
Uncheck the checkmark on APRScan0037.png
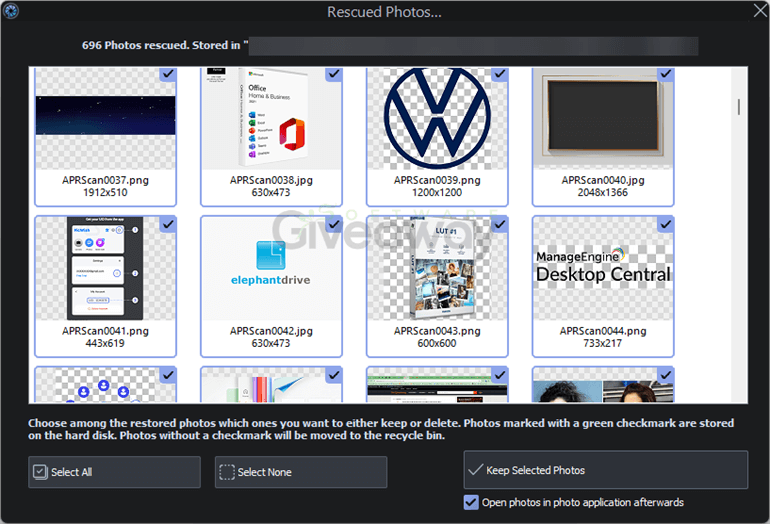pyautogui.click(x=168, y=74)
